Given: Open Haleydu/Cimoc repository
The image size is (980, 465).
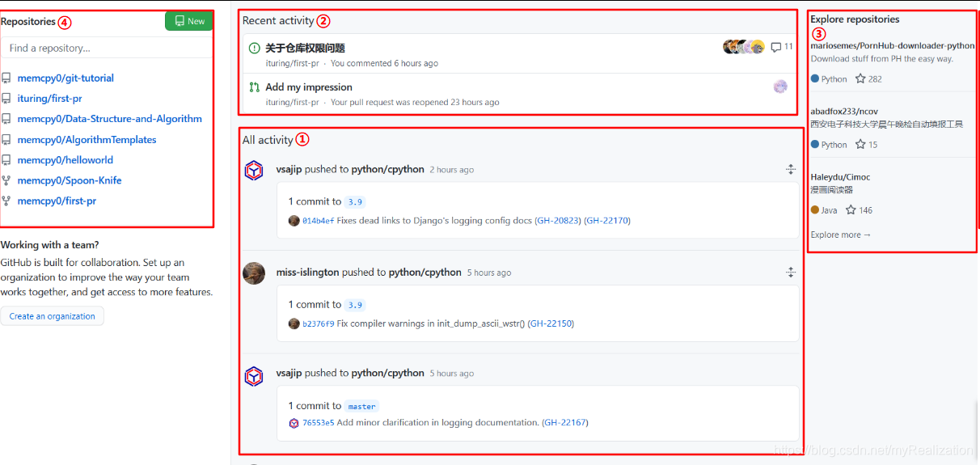Looking at the screenshot, I should (840, 176).
